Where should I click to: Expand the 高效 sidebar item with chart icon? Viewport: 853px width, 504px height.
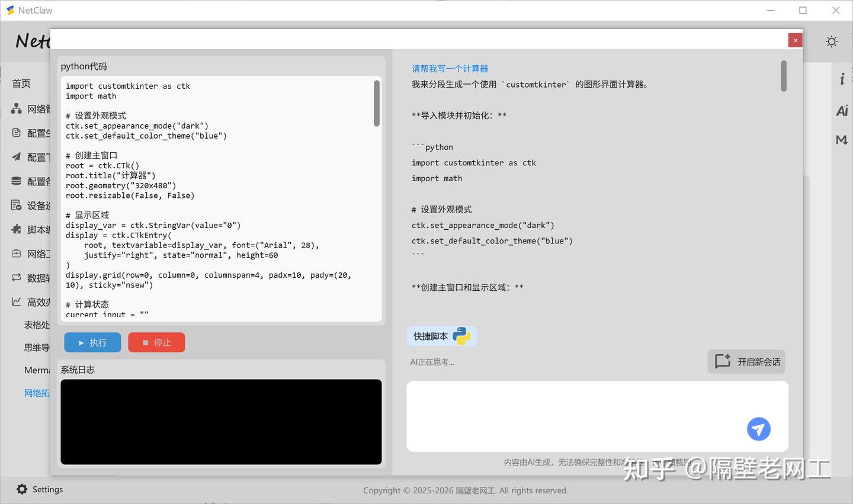[x=31, y=302]
